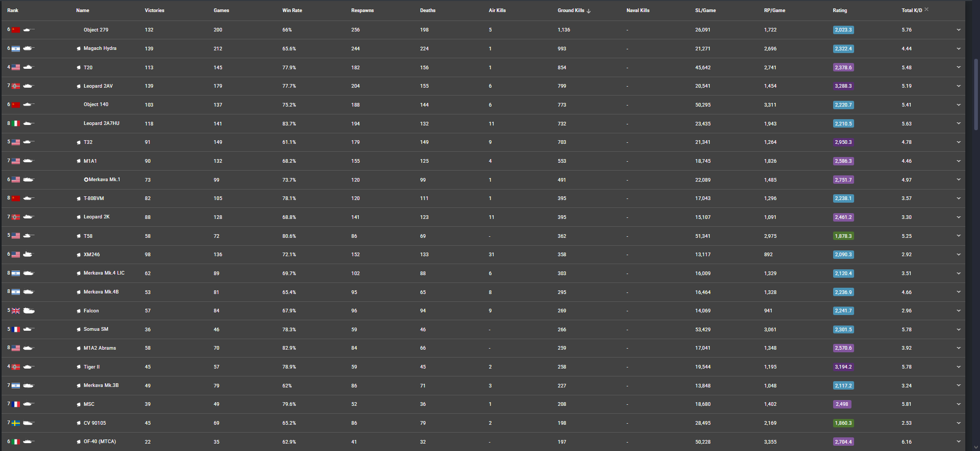Expand the OF-40 (MTCA) row chevron
Viewport: 980px width, 451px height.
[x=958, y=442]
